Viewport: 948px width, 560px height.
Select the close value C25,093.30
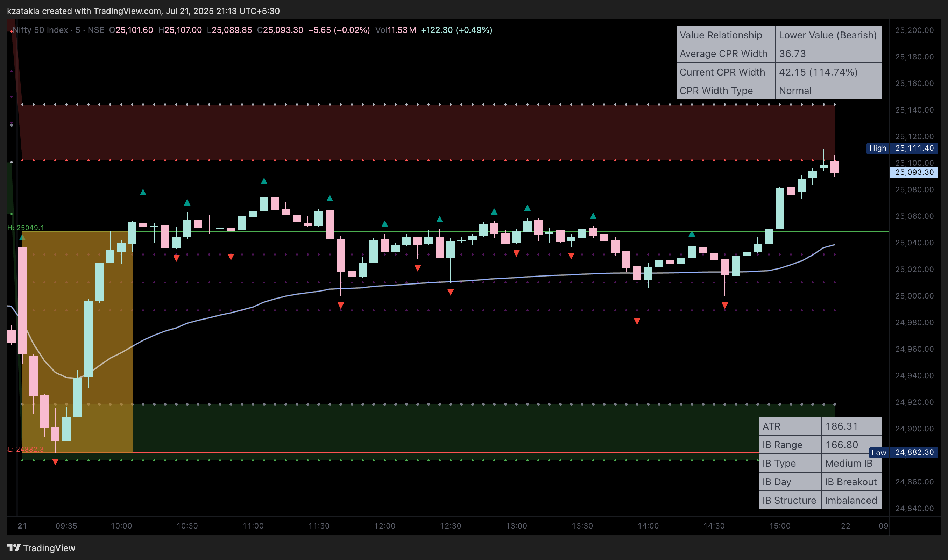(280, 30)
